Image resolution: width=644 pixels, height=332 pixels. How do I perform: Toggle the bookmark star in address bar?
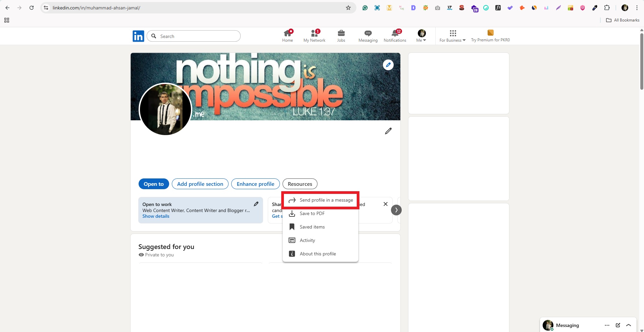[x=348, y=8]
